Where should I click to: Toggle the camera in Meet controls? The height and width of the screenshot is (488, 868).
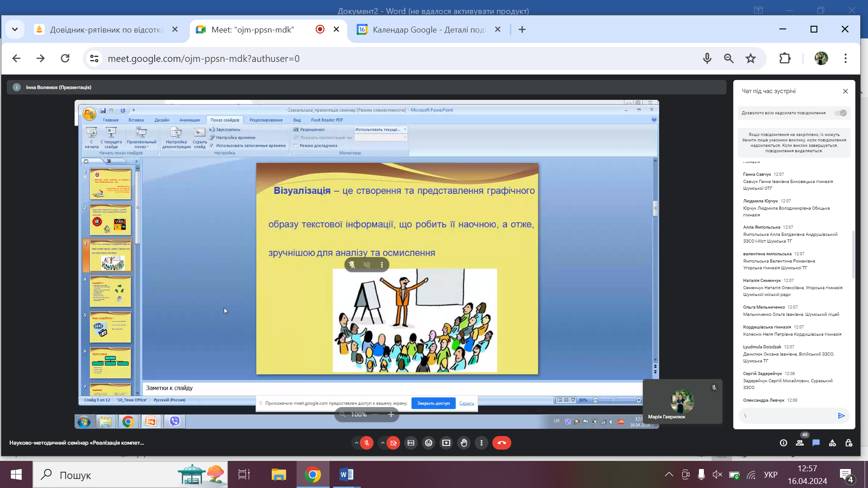coord(393,443)
